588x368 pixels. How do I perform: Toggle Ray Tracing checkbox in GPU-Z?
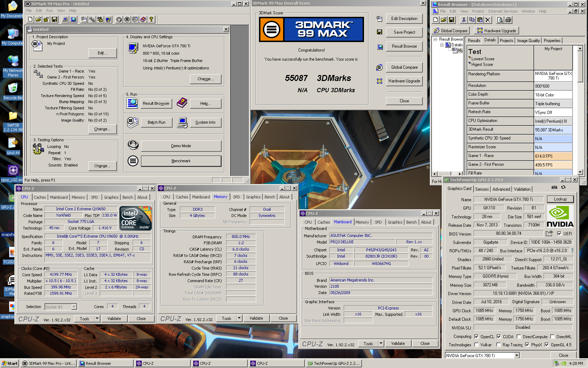click(x=499, y=345)
